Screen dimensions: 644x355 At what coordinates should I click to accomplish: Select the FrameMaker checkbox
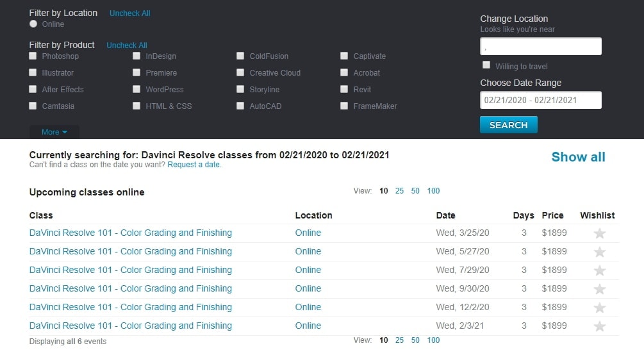point(344,106)
